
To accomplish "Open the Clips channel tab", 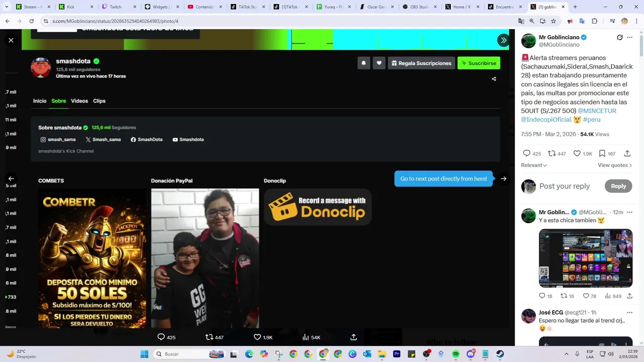I will click(99, 101).
